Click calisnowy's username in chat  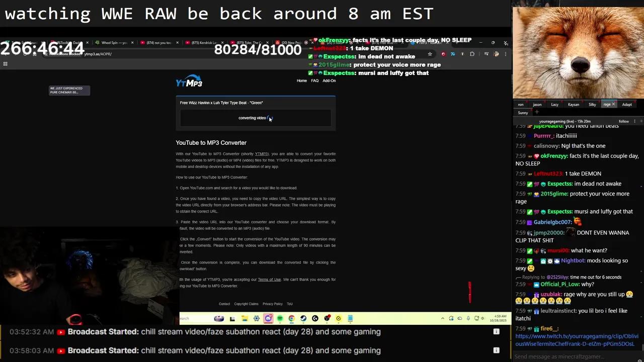pos(546,146)
